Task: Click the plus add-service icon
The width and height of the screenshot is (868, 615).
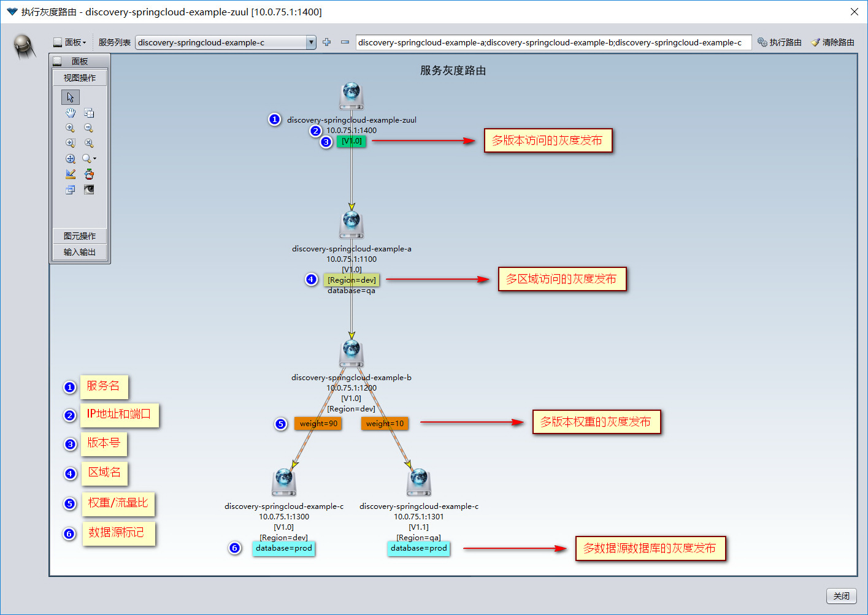Action: coord(327,42)
